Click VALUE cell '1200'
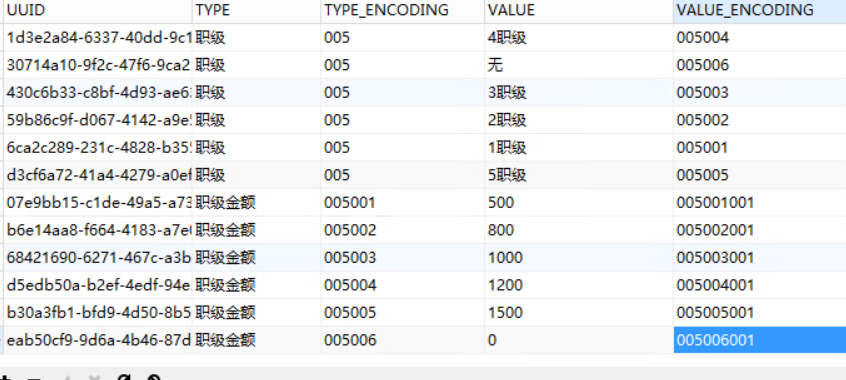 click(x=579, y=285)
